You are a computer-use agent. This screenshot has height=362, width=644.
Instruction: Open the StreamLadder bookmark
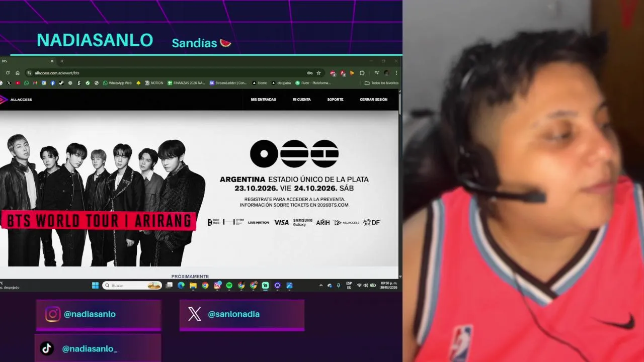pyautogui.click(x=228, y=83)
